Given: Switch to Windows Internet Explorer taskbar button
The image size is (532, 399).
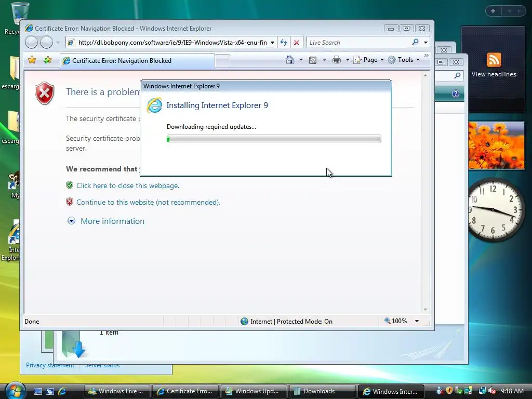Looking at the screenshot, I should pyautogui.click(x=391, y=391).
